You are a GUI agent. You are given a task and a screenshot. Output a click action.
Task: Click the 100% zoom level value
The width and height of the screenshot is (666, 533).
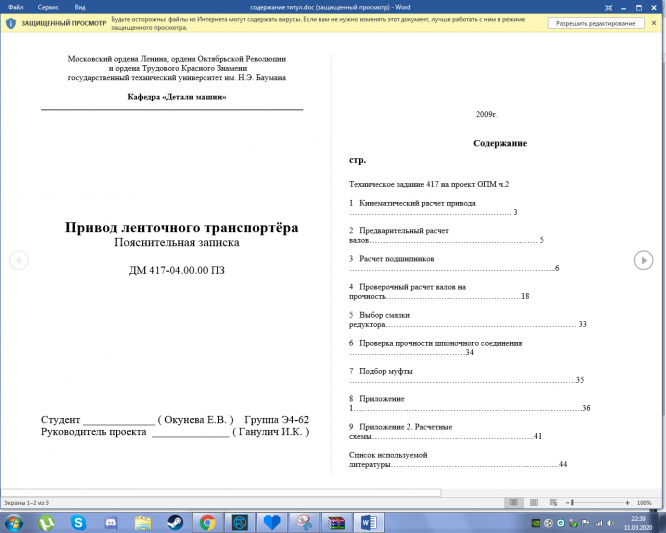(x=644, y=503)
